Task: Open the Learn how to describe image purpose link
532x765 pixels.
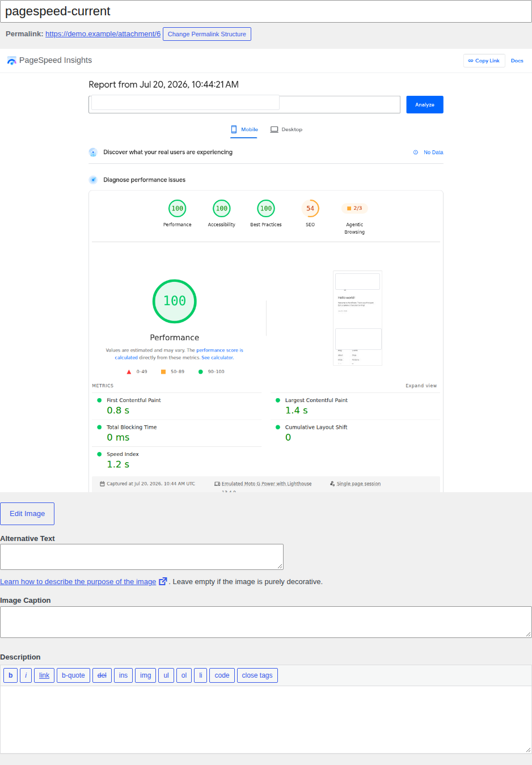Action: pos(78,582)
